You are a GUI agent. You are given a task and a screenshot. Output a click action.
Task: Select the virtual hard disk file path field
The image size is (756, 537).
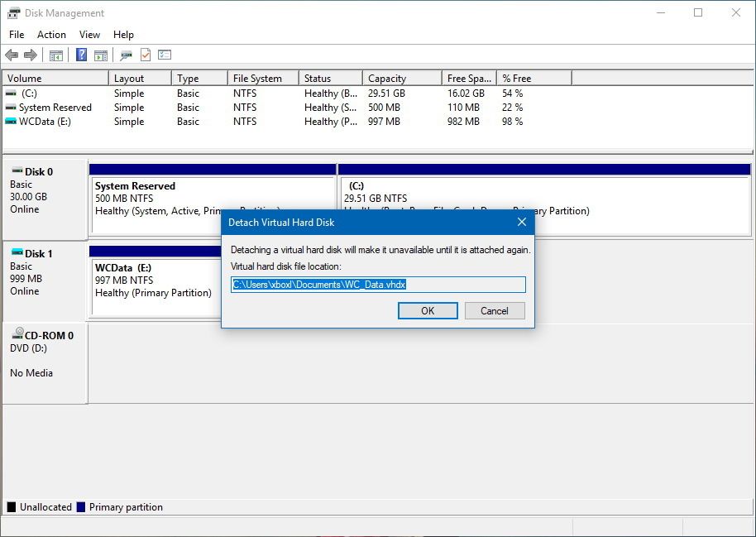(379, 284)
